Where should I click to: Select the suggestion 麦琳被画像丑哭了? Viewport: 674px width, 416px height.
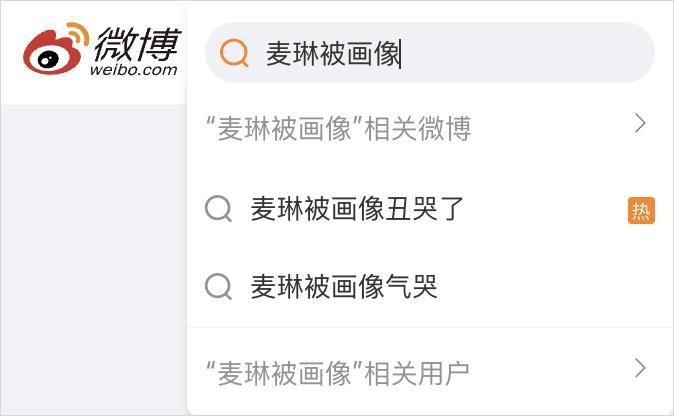[x=357, y=209]
